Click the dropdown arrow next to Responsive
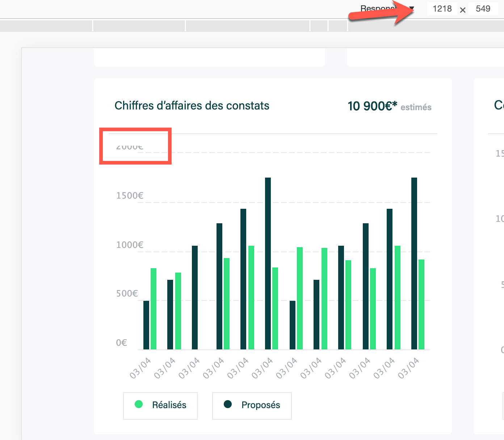 point(412,7)
